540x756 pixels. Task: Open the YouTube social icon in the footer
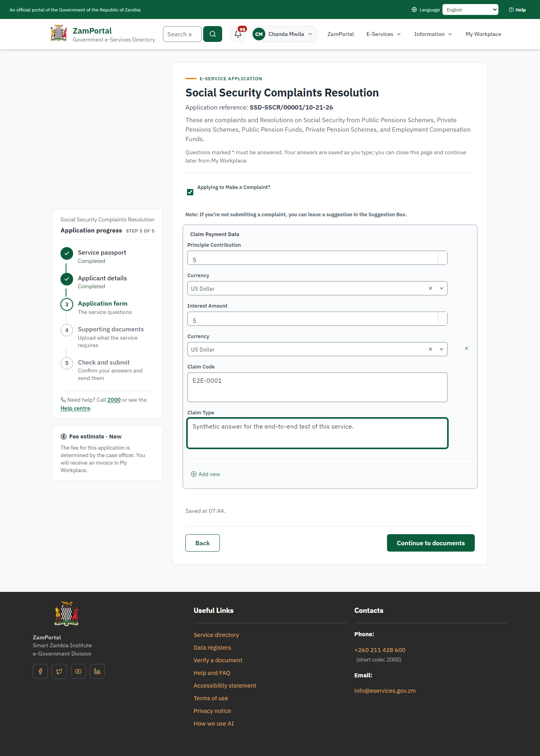(78, 671)
